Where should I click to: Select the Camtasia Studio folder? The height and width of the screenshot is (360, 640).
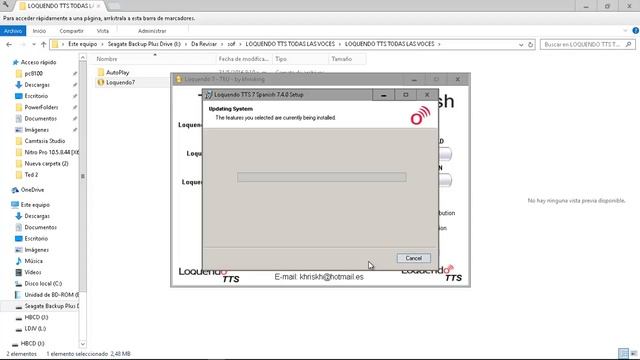tap(44, 141)
